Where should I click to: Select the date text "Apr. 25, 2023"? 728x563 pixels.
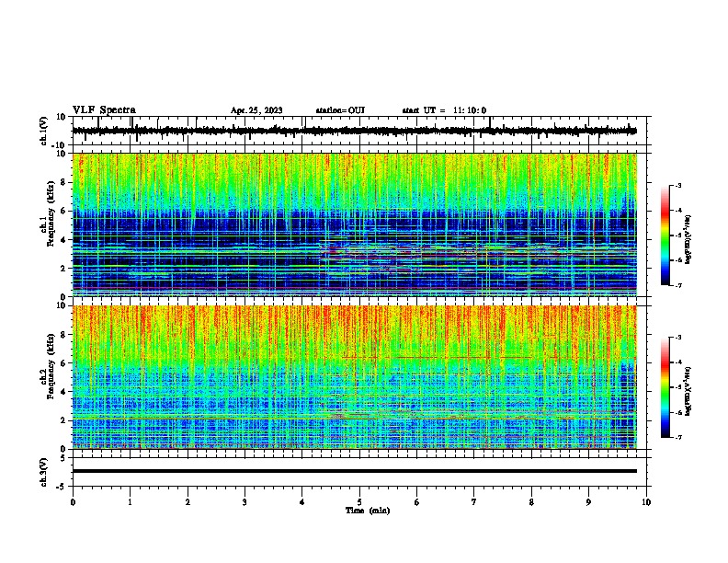coord(256,110)
